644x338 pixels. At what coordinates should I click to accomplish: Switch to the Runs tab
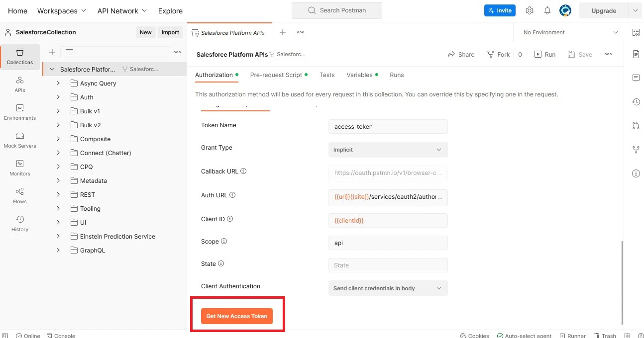pos(397,75)
